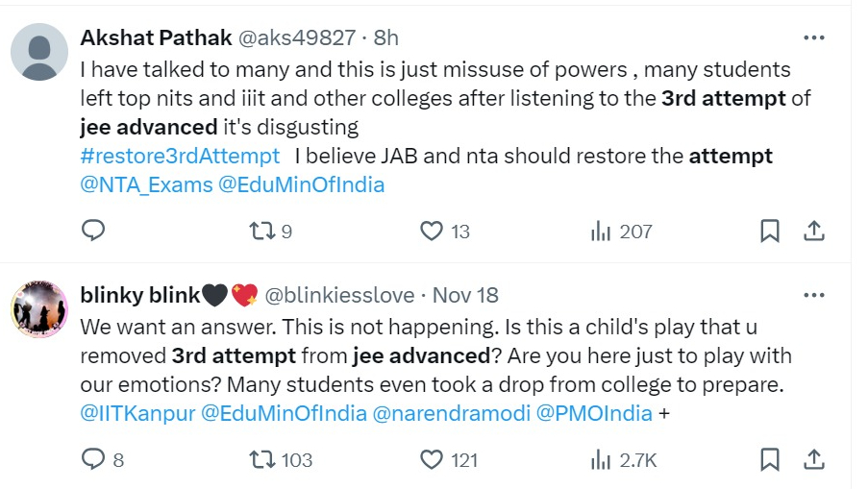Bookmark Akshat Pathak's tweet
This screenshot has height=489, width=868.
pyautogui.click(x=770, y=231)
